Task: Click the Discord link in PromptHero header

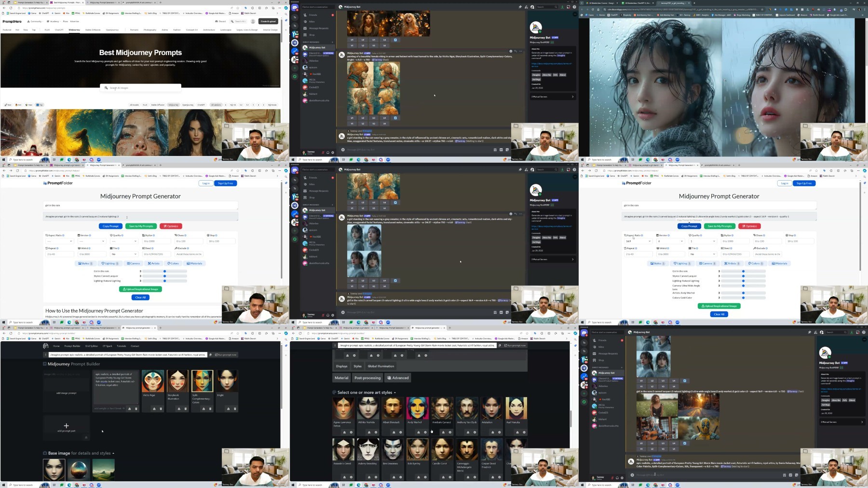Action: [x=221, y=21]
